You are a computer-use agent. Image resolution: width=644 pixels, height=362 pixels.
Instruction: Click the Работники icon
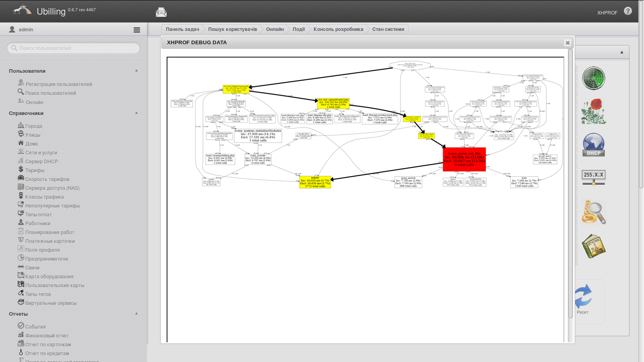click(x=21, y=222)
